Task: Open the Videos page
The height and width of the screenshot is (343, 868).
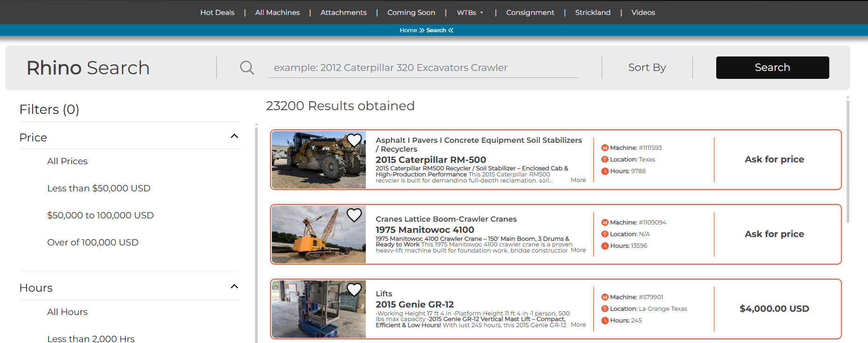Action: pyautogui.click(x=643, y=13)
